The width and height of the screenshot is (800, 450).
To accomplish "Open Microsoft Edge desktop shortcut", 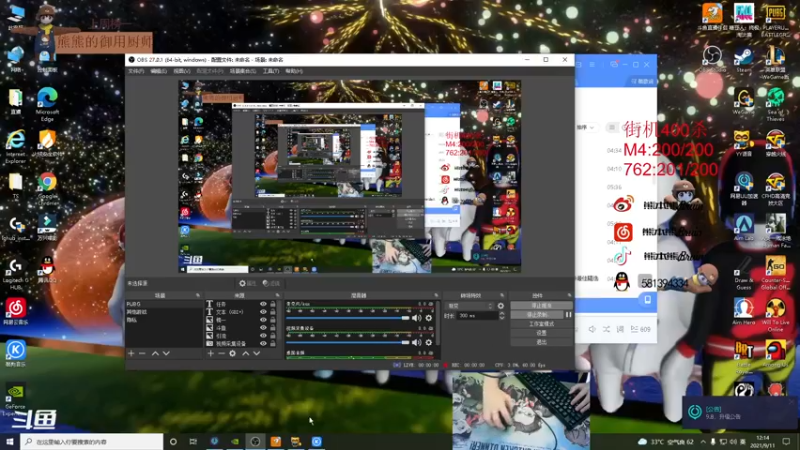I will (47, 104).
